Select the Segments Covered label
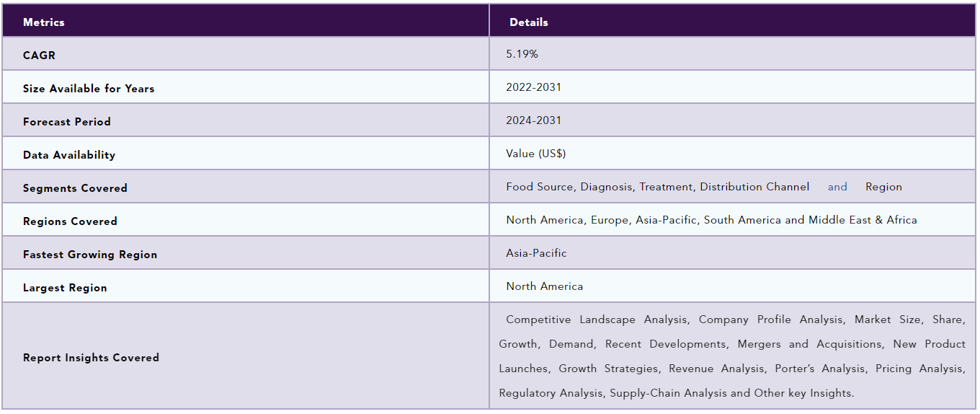This screenshot has width=980, height=414. point(75,188)
